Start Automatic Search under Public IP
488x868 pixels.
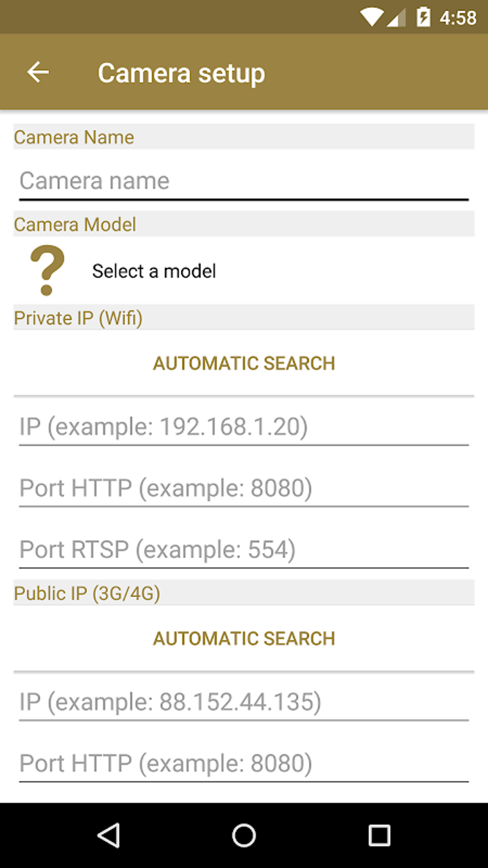[244, 639]
